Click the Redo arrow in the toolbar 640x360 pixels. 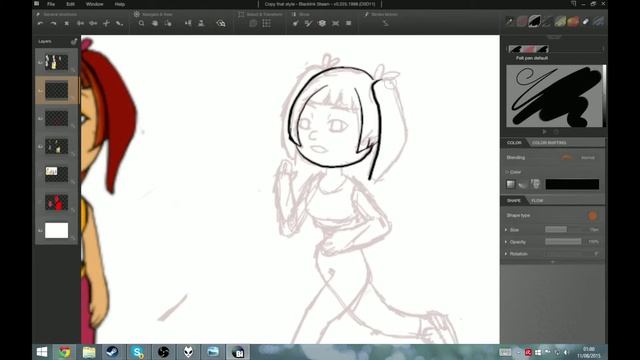coord(53,24)
